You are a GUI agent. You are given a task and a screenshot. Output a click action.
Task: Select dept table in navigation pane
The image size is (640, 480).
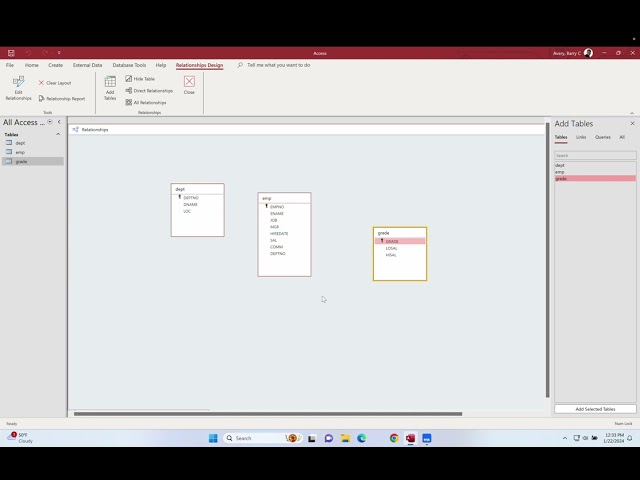coord(33,143)
